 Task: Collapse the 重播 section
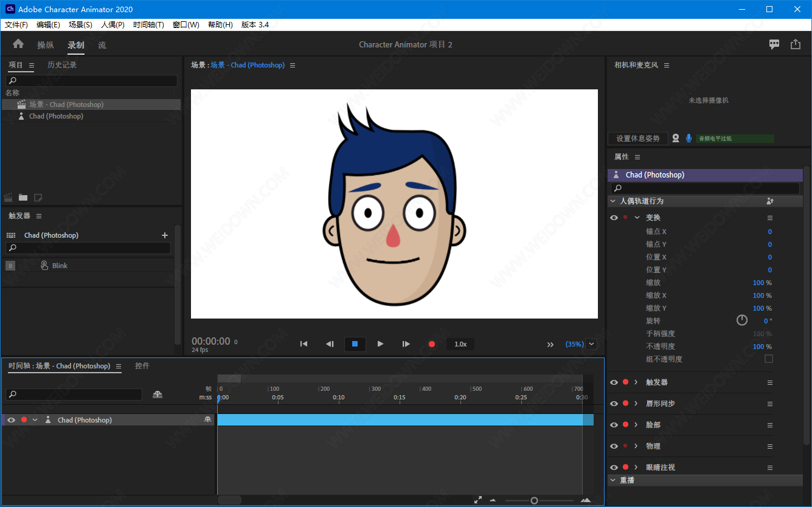click(612, 480)
